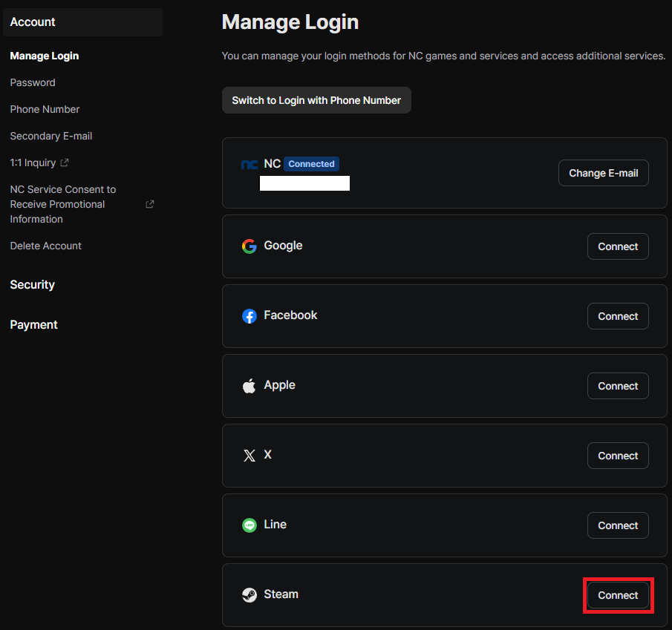Image resolution: width=672 pixels, height=630 pixels.
Task: Select Manage Login in sidebar
Action: pos(44,56)
